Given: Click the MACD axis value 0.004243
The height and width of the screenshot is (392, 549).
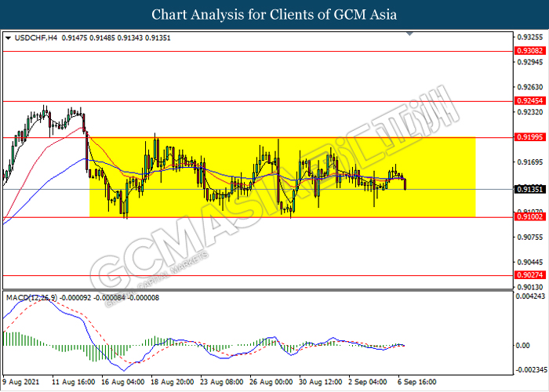Looking at the screenshot, I should [x=530, y=296].
